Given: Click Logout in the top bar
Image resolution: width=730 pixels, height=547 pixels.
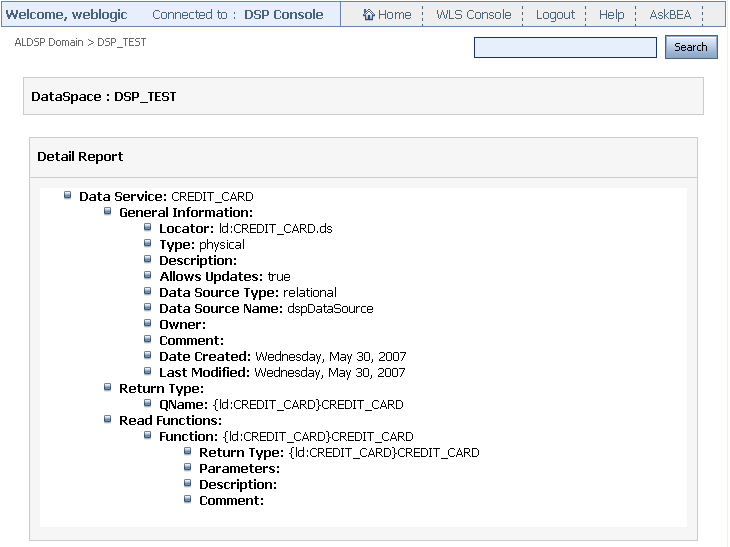Looking at the screenshot, I should [x=555, y=15].
